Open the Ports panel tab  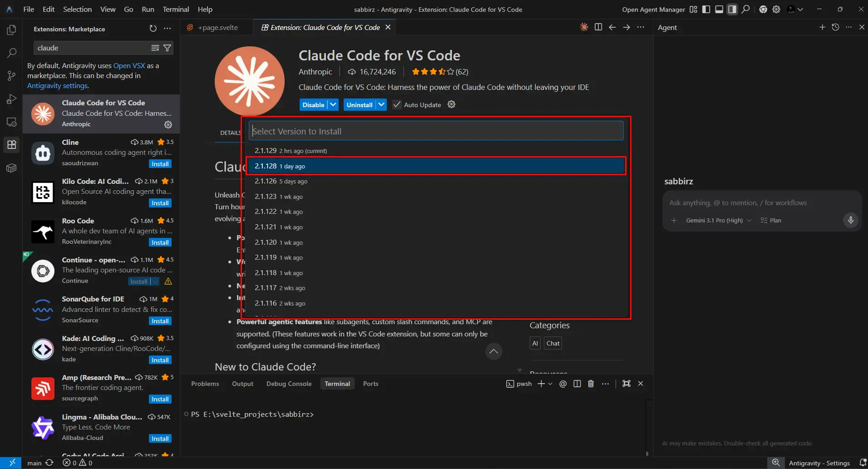(x=370, y=384)
